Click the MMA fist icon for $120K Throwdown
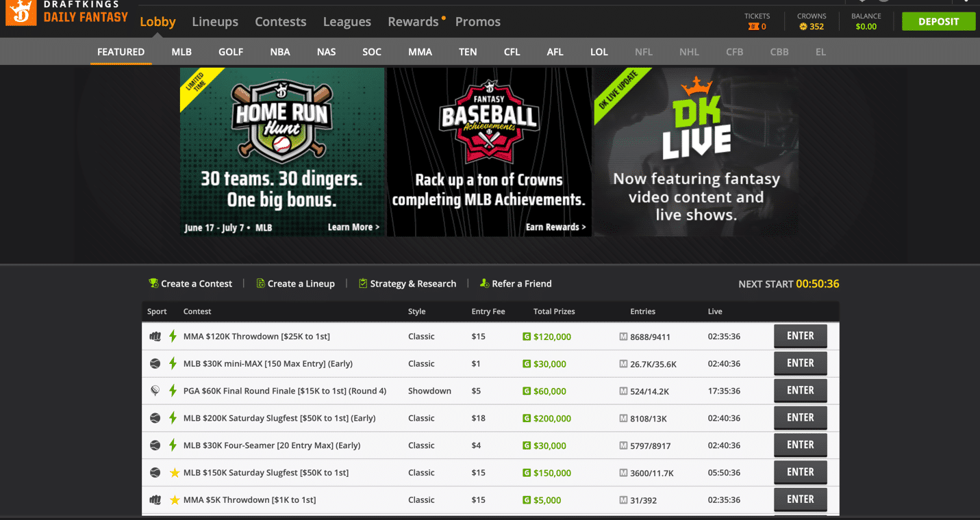Screen dimensions: 980x520 coord(155,337)
